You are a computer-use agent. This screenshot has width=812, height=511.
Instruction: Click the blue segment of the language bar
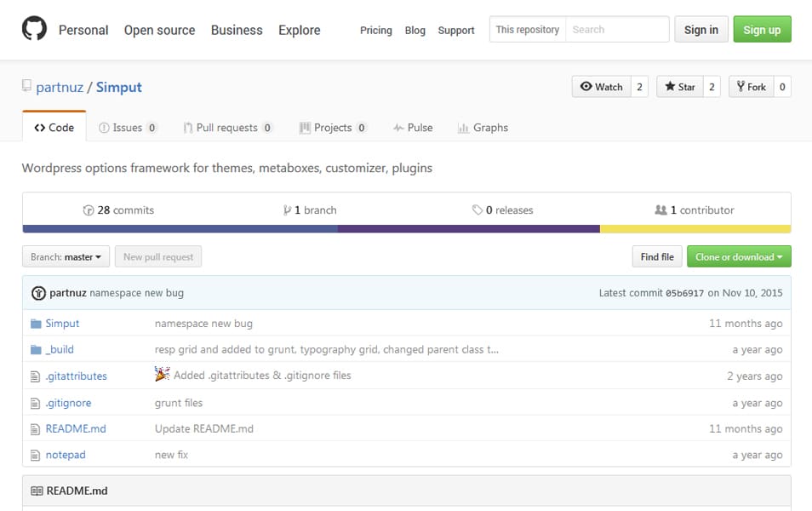180,229
